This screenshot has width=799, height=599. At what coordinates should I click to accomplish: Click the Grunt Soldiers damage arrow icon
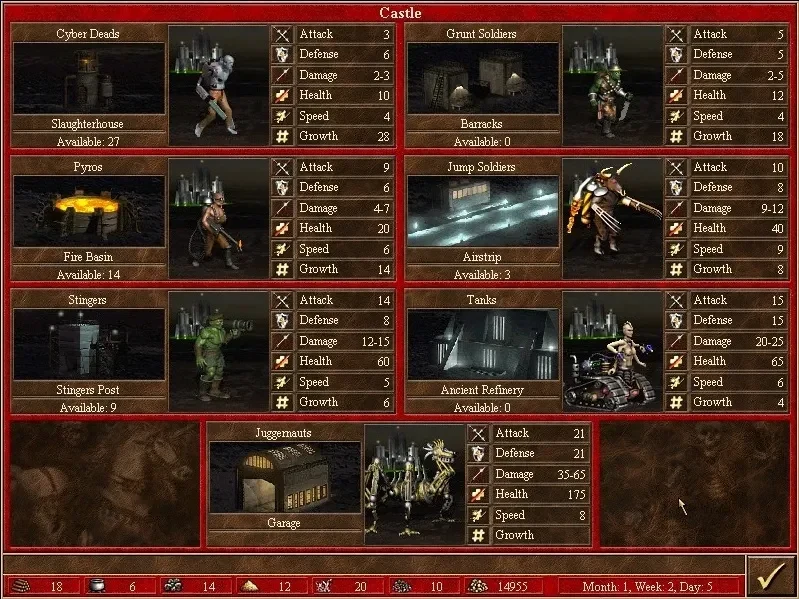(x=676, y=75)
